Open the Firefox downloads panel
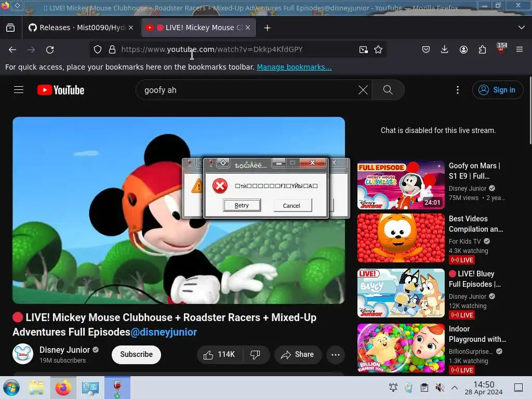Viewport: 532px width, 399px height. click(445, 49)
